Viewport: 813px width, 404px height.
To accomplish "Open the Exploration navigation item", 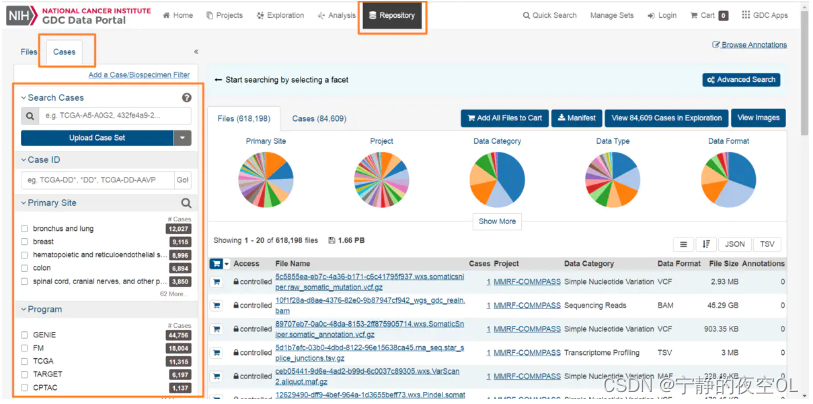I will (x=281, y=16).
